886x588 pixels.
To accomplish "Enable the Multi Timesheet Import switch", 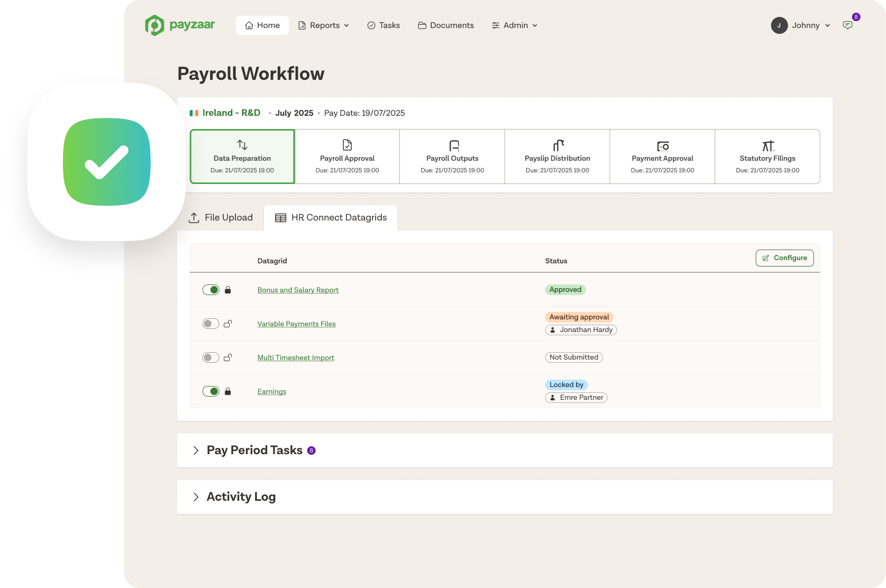I will pos(211,357).
